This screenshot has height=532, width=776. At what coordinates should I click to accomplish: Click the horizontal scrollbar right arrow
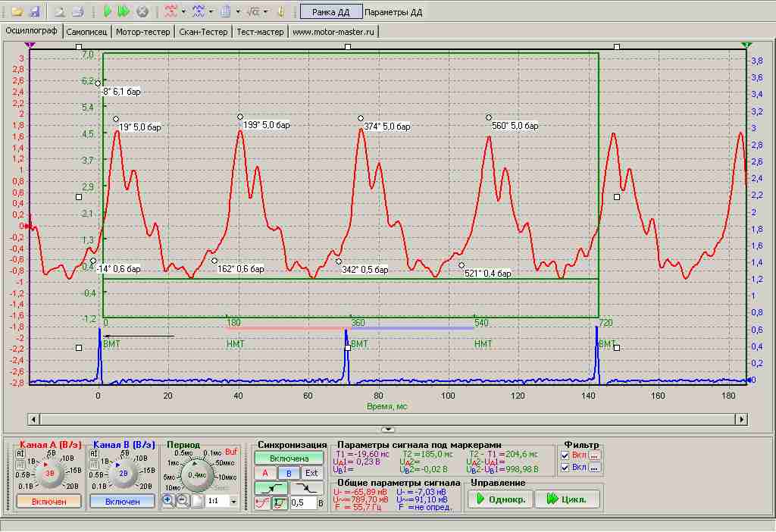click(x=741, y=419)
